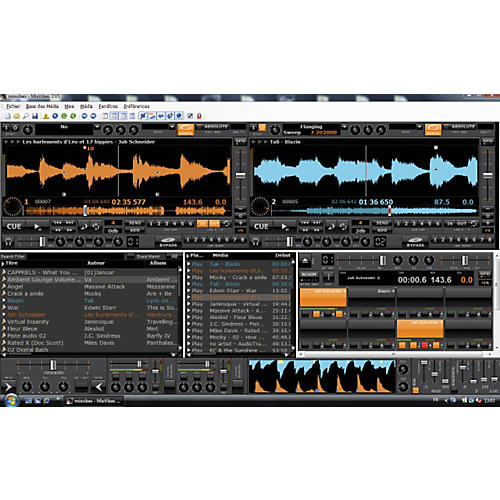Click the yellow warning triangle toolbar icon
Image resolution: width=500 pixels, height=500 pixels.
[x=46, y=116]
